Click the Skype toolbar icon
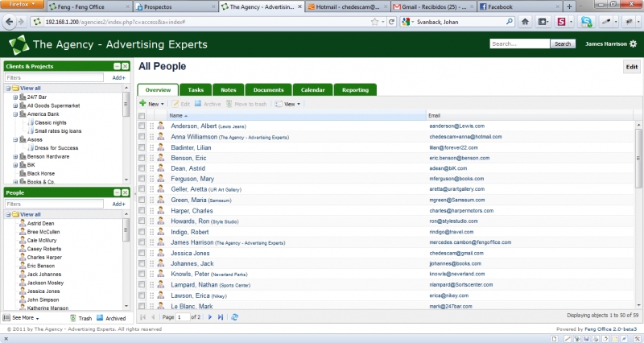The image size is (644, 343). 586,22
